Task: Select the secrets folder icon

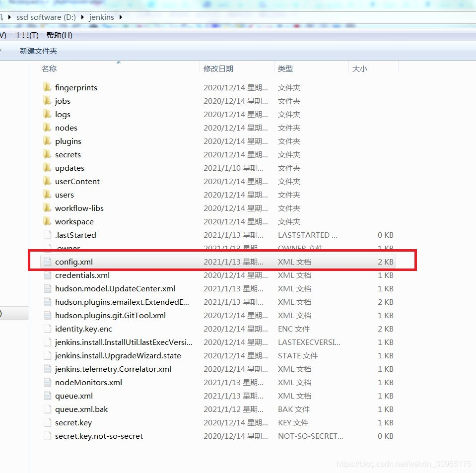Action: tap(47, 154)
